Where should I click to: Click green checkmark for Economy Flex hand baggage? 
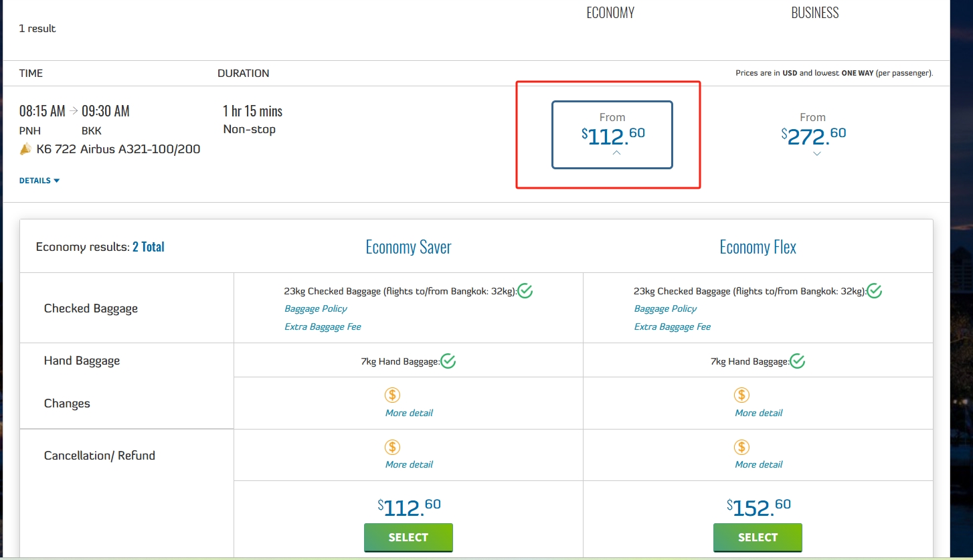click(798, 361)
